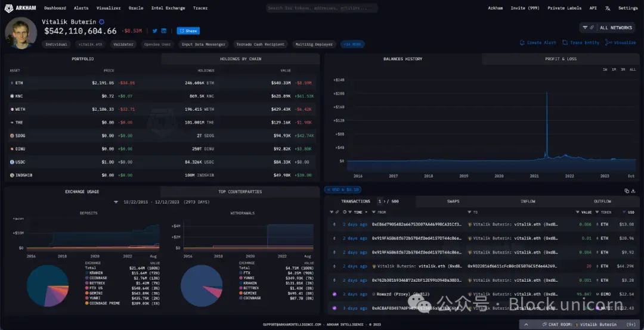Click the shield icon before the $20.96 recipient
Screen dimensions: 644x330
point(470,238)
